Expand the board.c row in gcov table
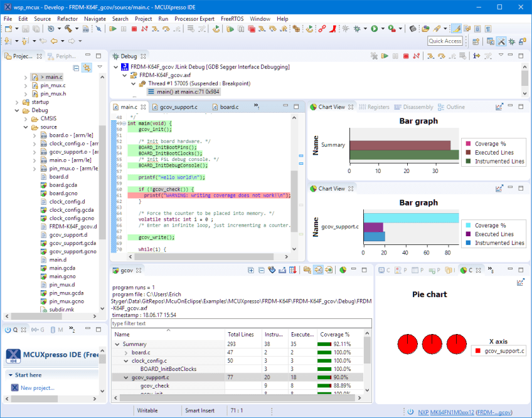Screen dimensions: 532x418 [126, 353]
